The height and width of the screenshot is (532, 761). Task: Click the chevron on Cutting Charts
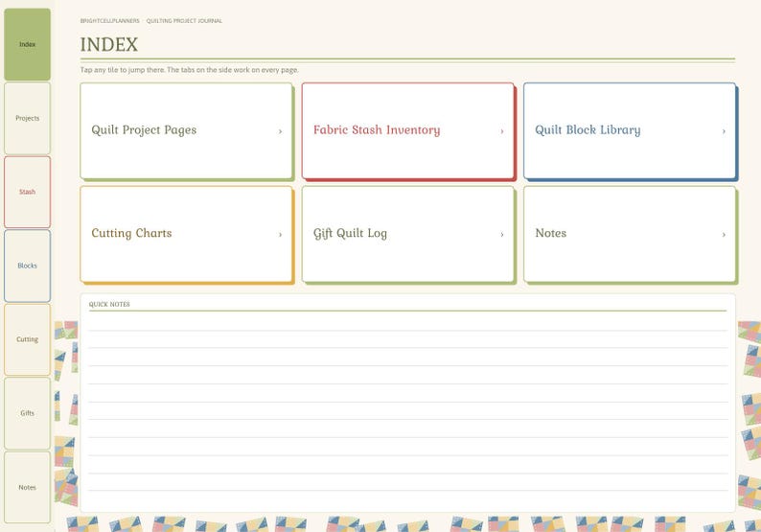[x=280, y=235]
